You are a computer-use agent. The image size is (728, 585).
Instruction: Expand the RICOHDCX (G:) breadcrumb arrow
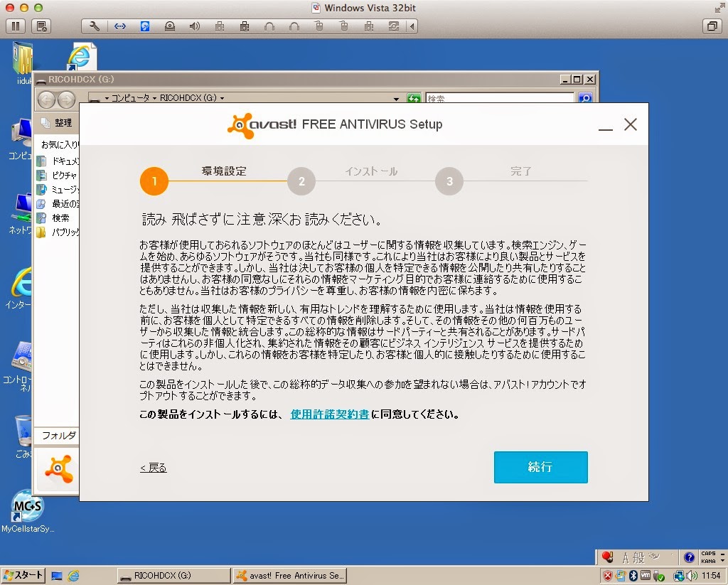point(222,98)
